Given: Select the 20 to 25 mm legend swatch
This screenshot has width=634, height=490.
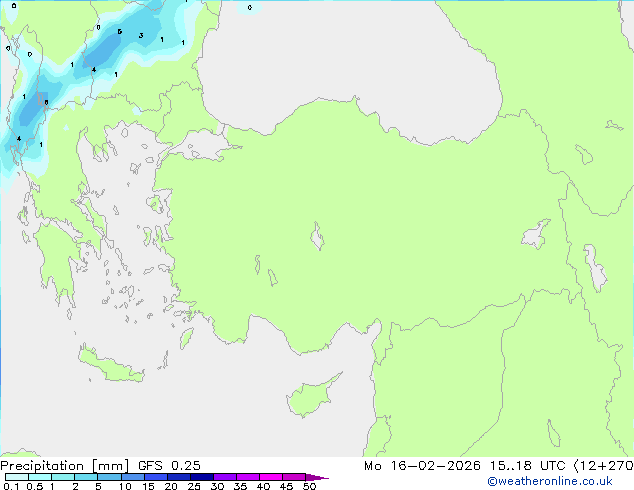Looking at the screenshot, I should pos(179,477).
